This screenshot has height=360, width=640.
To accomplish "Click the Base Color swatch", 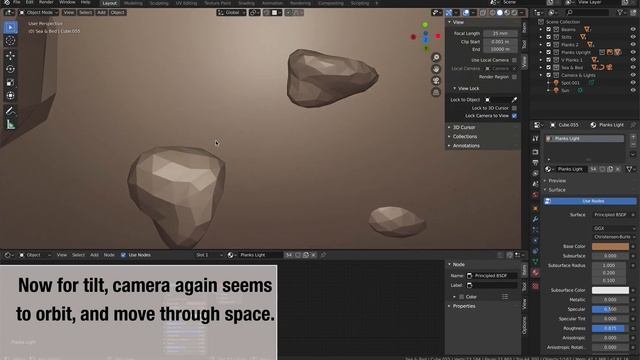I will point(610,247).
